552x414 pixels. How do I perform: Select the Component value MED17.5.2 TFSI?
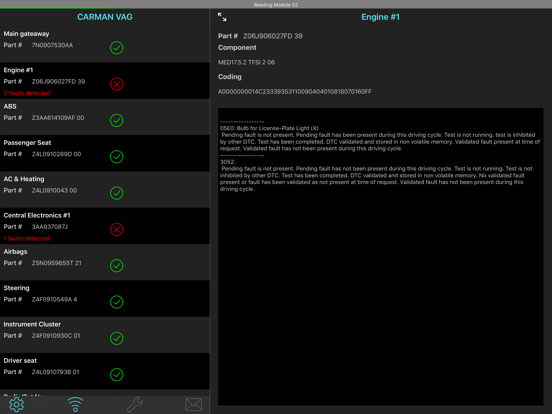point(246,62)
